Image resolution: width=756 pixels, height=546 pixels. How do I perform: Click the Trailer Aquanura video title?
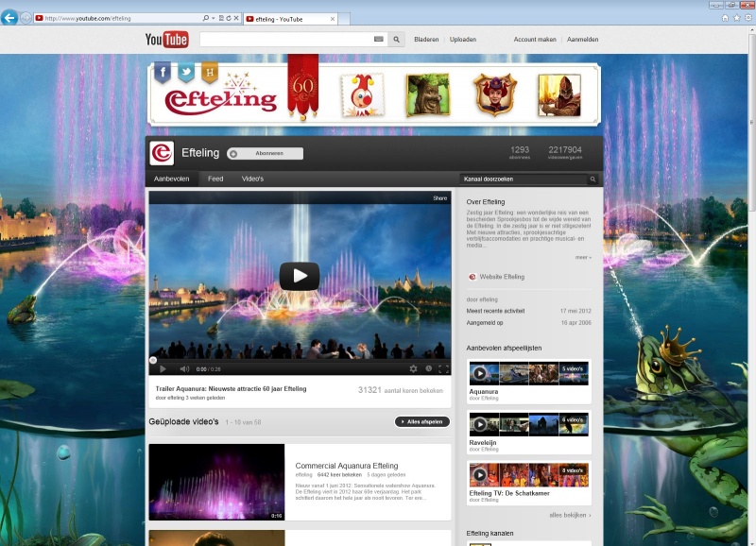coord(231,389)
